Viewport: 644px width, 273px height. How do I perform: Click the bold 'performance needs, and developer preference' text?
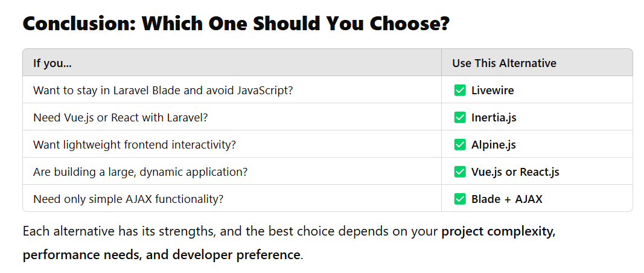(161, 255)
